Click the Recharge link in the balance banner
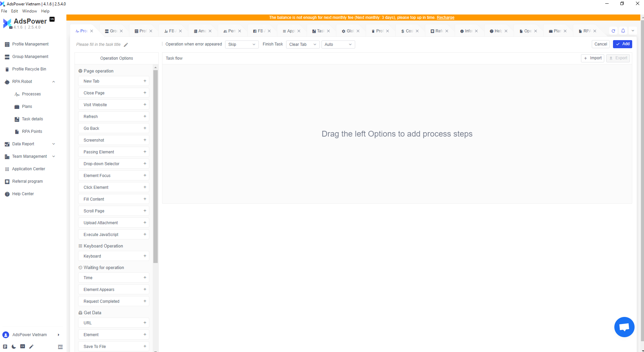The height and width of the screenshot is (352, 644). coord(445,17)
